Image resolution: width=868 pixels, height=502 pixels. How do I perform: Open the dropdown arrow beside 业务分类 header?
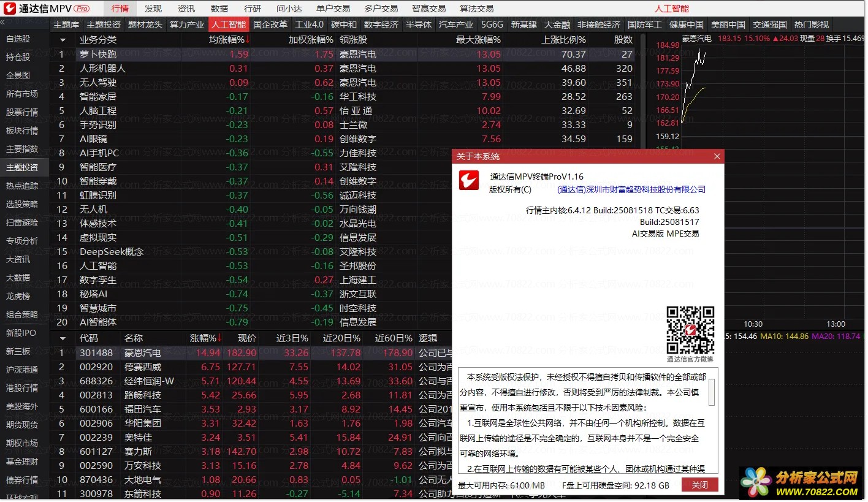coord(63,40)
